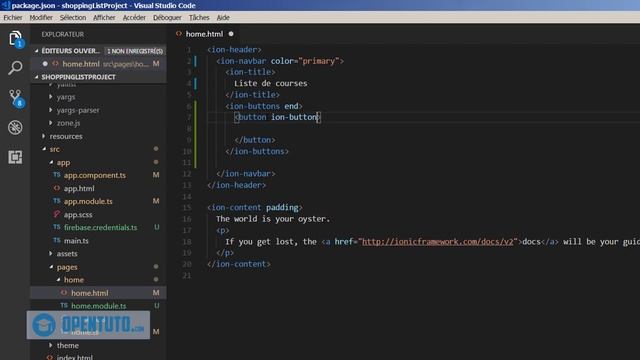The height and width of the screenshot is (360, 640).
Task: Expand the yargs folder
Action: [51, 97]
